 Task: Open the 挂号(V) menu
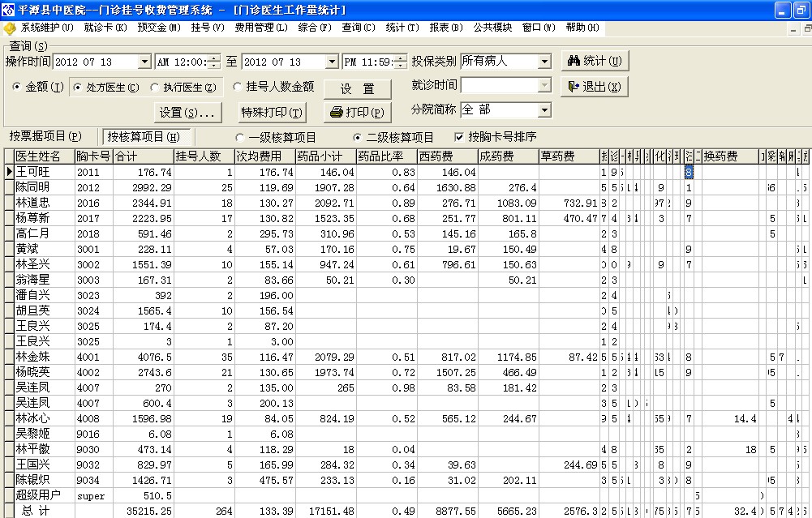208,28
